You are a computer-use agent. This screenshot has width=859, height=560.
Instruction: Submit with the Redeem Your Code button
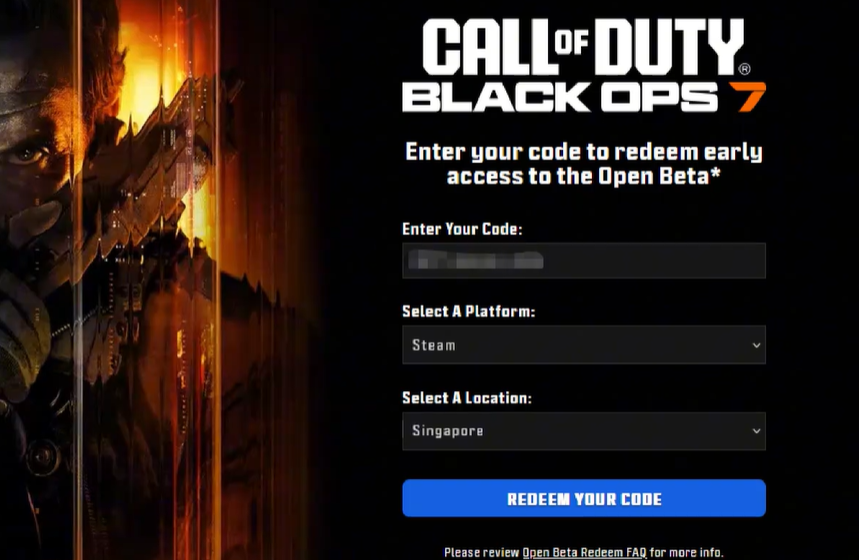point(583,498)
